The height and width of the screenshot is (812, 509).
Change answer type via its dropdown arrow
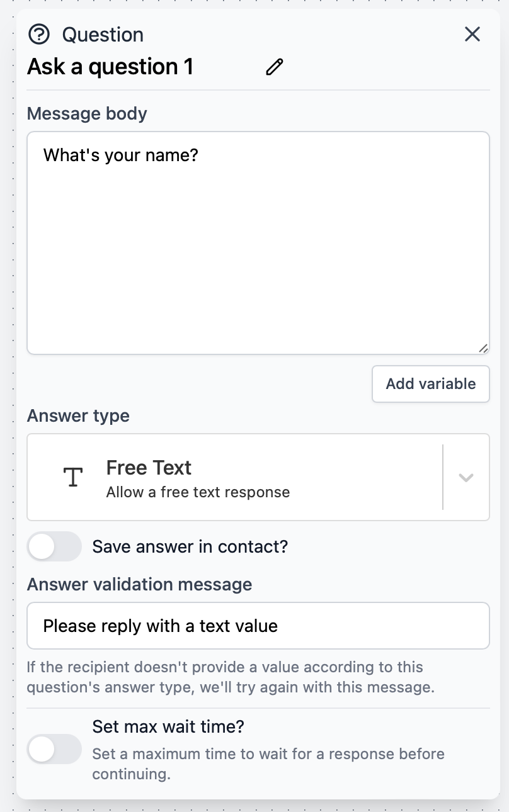click(466, 477)
